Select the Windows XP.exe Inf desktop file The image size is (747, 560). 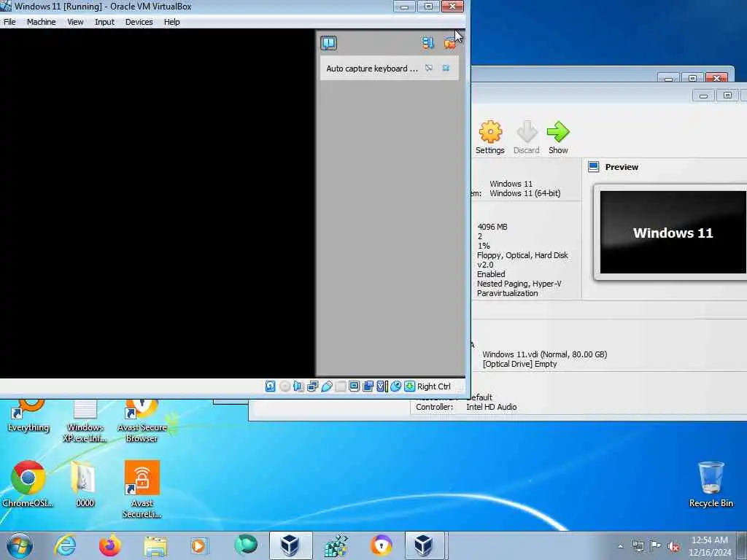tap(85, 422)
